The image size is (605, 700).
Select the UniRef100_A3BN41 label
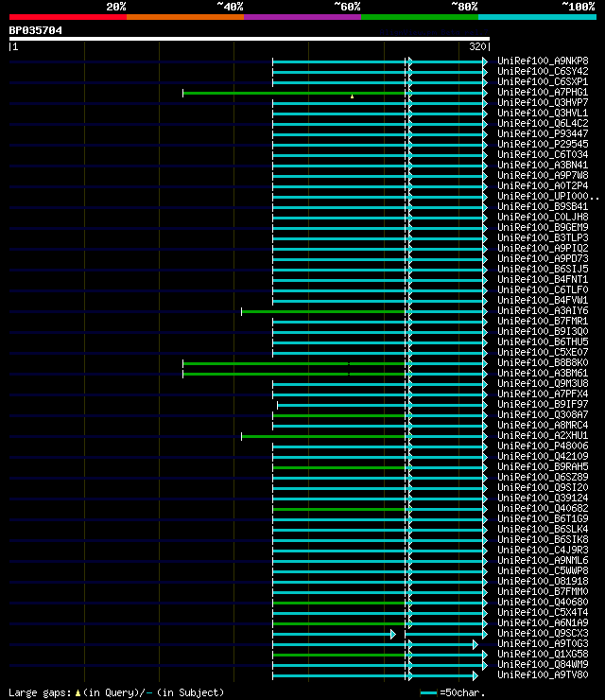pyautogui.click(x=543, y=165)
